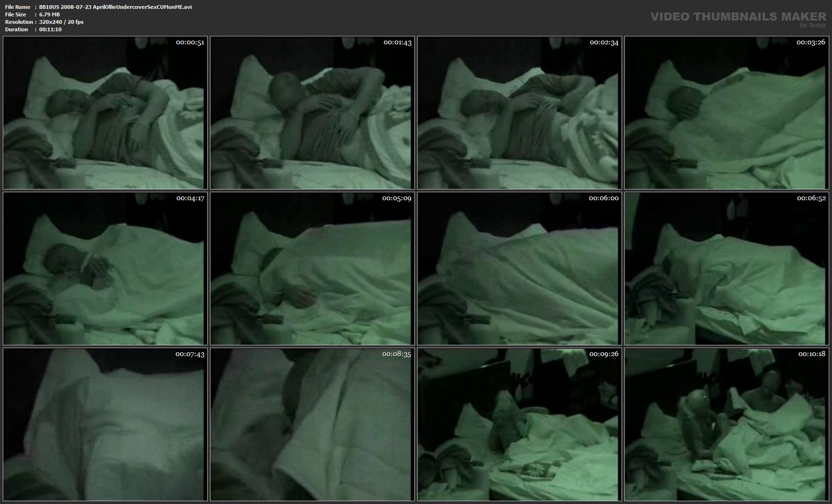The image size is (832, 504).
Task: Select the thumbnail timestamped 00:04:17
Action: 105,268
